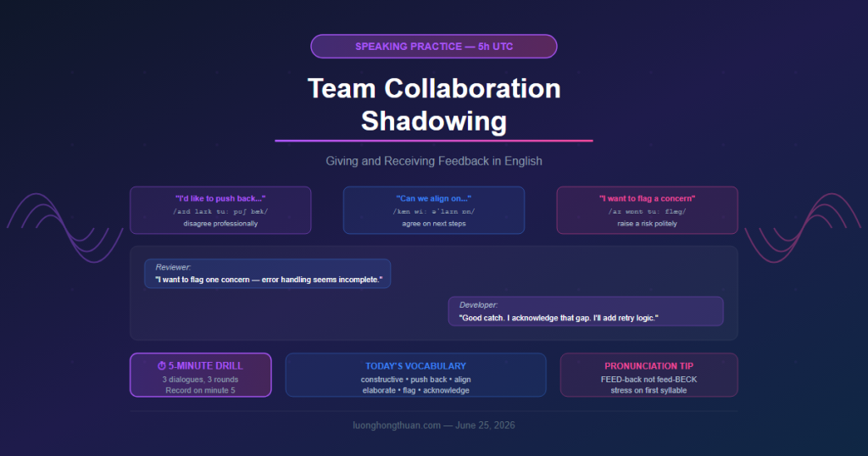
Task: Open the "I'd like to push back..." card
Action: (220, 210)
